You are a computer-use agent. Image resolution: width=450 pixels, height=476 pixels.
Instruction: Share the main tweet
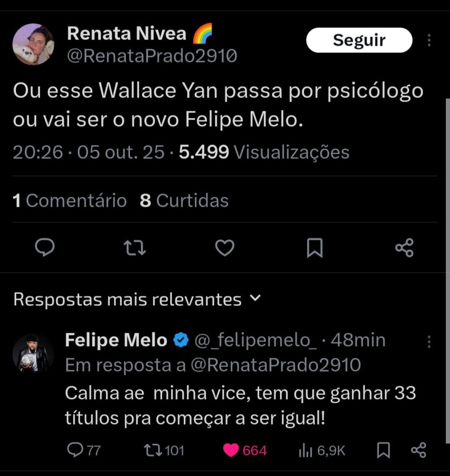click(x=404, y=248)
